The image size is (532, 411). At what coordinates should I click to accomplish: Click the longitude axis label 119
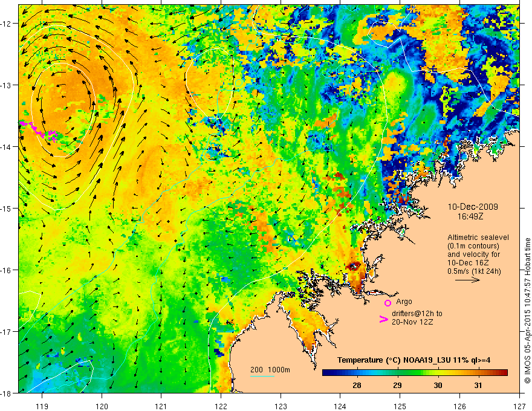pyautogui.click(x=42, y=406)
